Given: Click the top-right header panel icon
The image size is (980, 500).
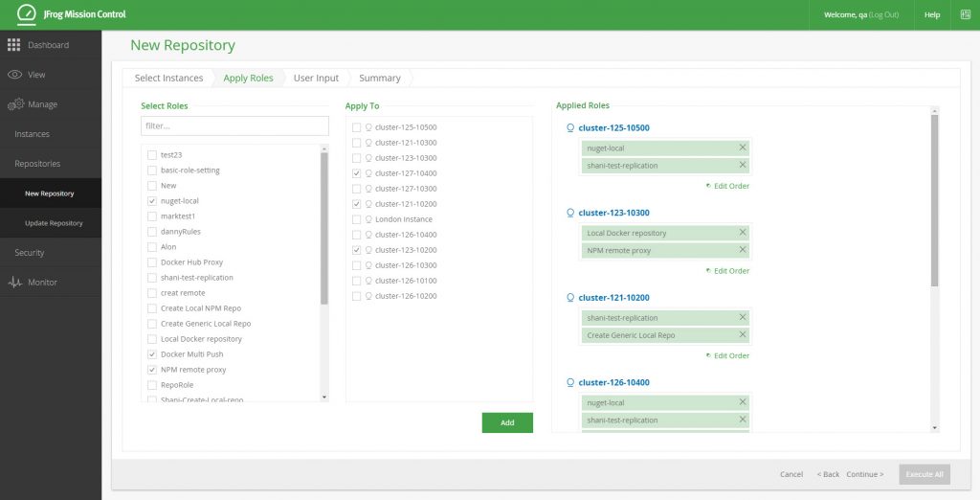Looking at the screenshot, I should click(965, 14).
